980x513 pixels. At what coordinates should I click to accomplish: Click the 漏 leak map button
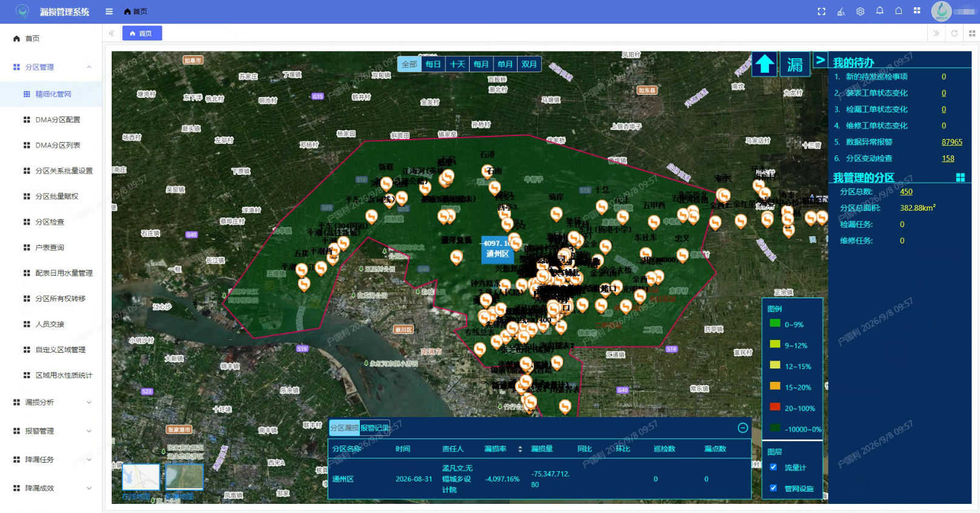(795, 64)
